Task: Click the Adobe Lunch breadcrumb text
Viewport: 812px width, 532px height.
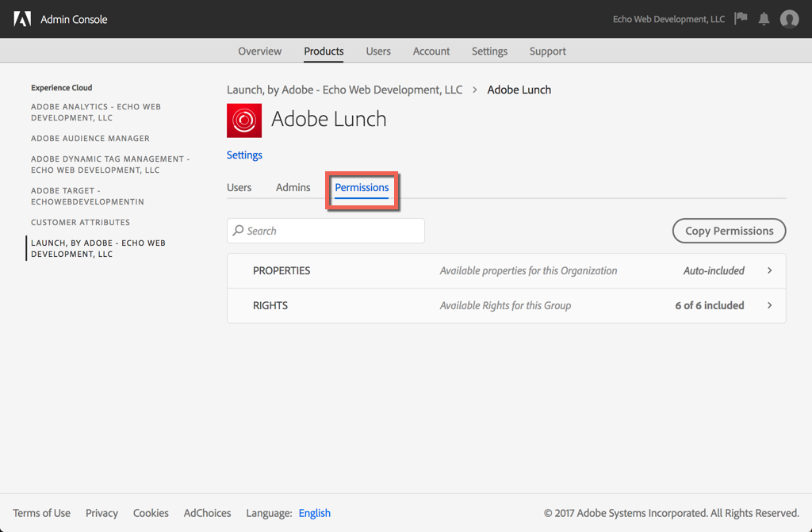Action: 519,90
